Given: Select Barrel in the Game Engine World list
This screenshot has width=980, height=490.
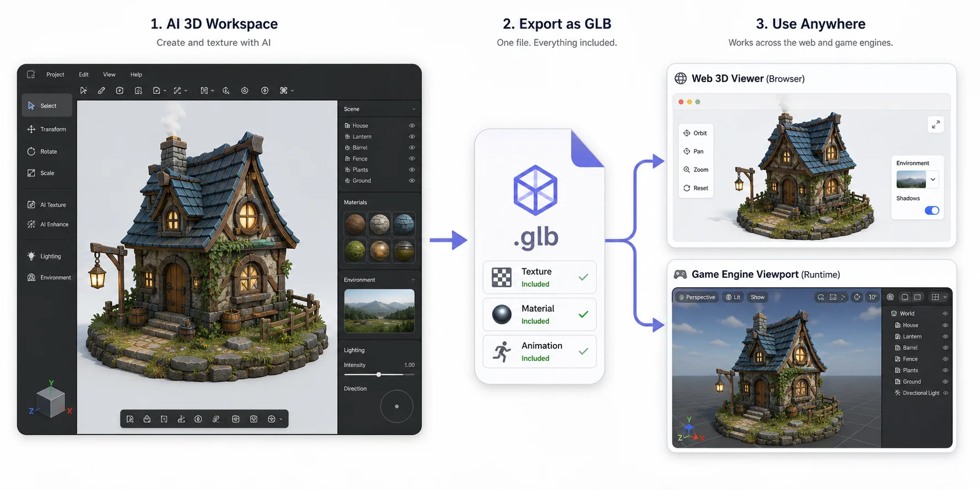Looking at the screenshot, I should [910, 348].
